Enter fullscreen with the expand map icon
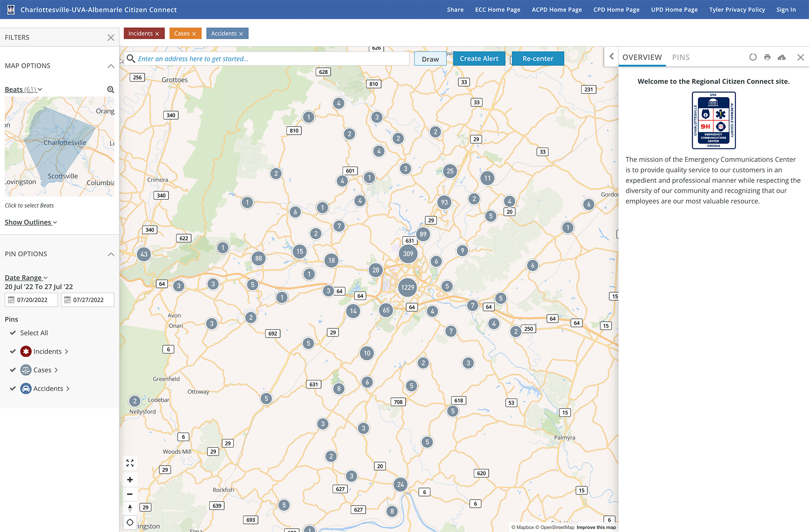This screenshot has width=809, height=532. point(130,463)
